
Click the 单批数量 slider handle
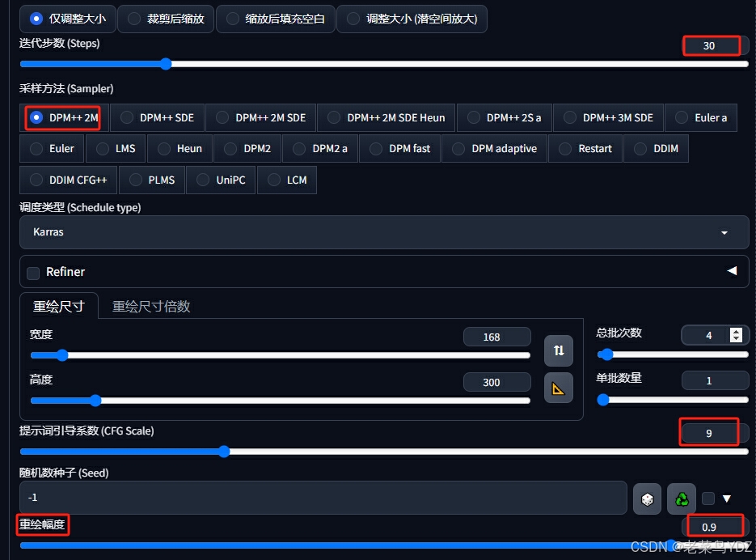tap(602, 400)
